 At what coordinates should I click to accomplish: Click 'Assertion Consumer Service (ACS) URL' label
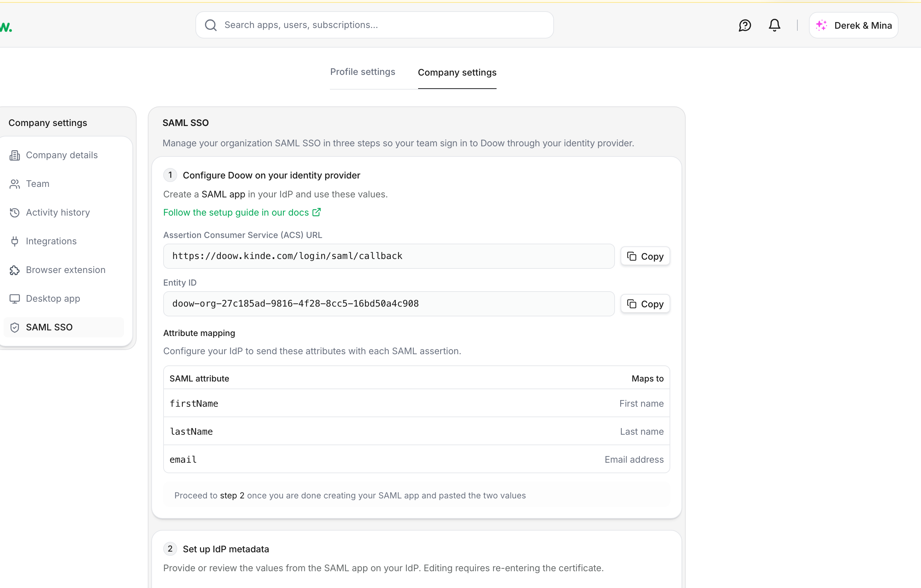[x=242, y=235]
